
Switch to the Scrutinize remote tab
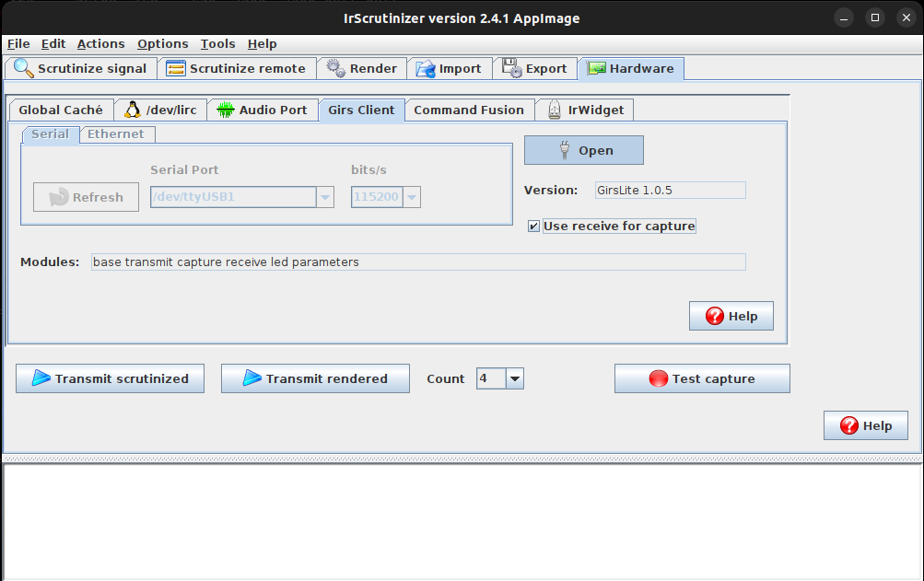coord(236,69)
